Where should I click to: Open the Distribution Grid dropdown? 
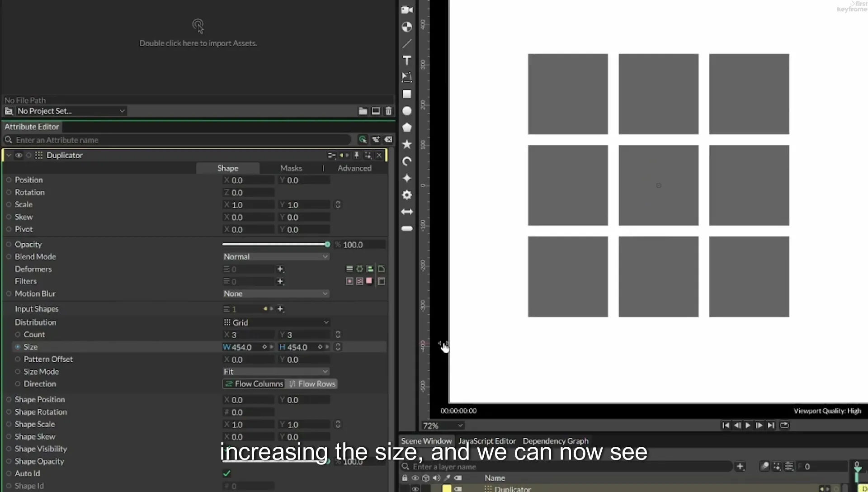point(276,322)
